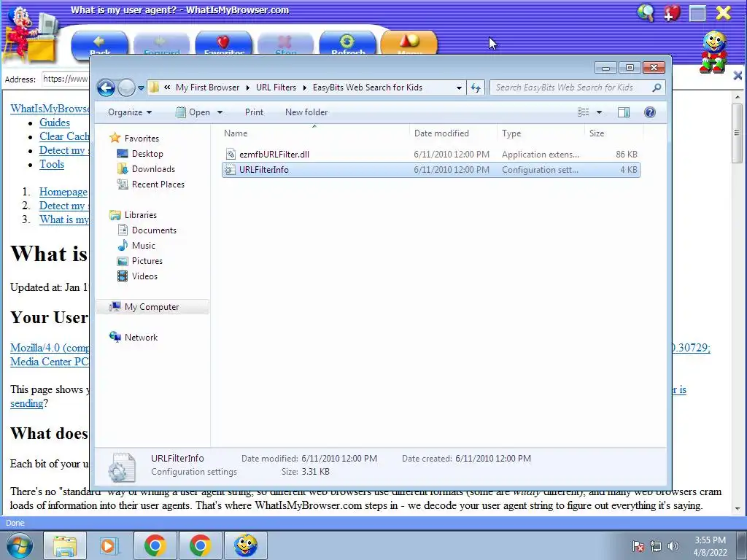This screenshot has height=560, width=747.
Task: Open the Organize menu
Action: pyautogui.click(x=130, y=112)
